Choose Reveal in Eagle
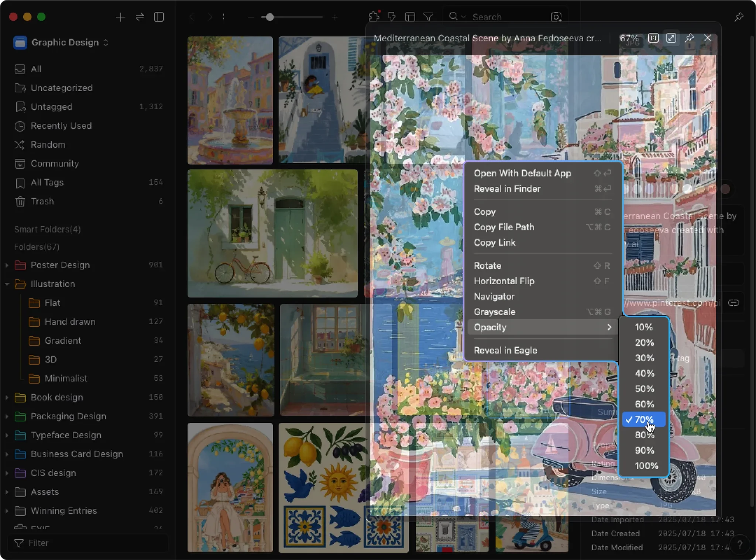This screenshot has width=756, height=560. [543, 350]
